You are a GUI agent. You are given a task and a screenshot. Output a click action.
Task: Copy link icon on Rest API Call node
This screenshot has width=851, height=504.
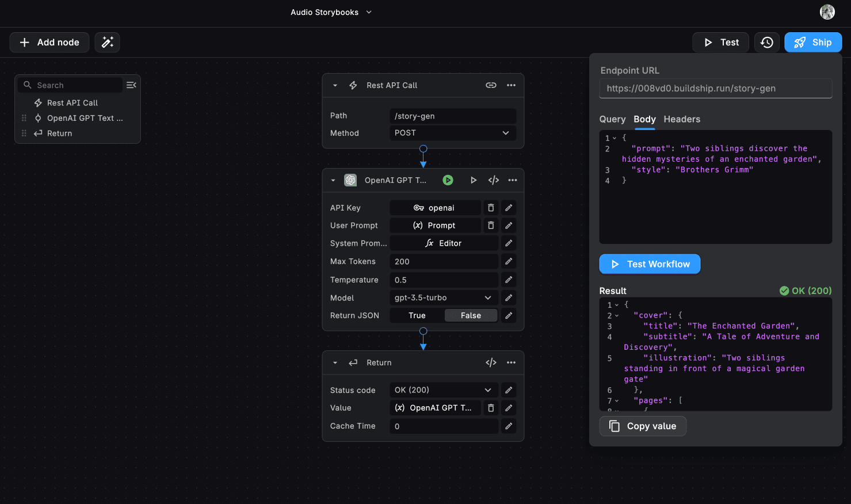(491, 85)
